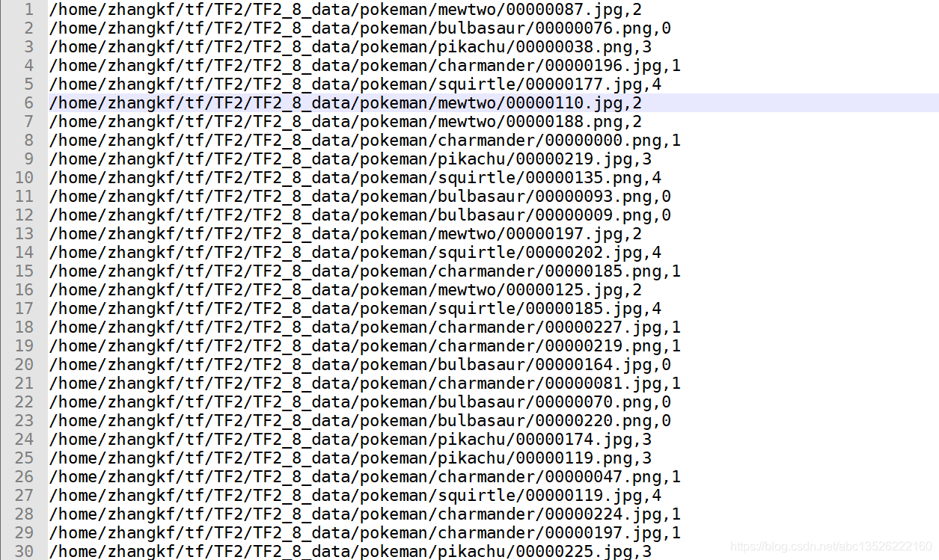
Task: Click line 18 path charmander/00000227.jpg,1
Action: [364, 327]
